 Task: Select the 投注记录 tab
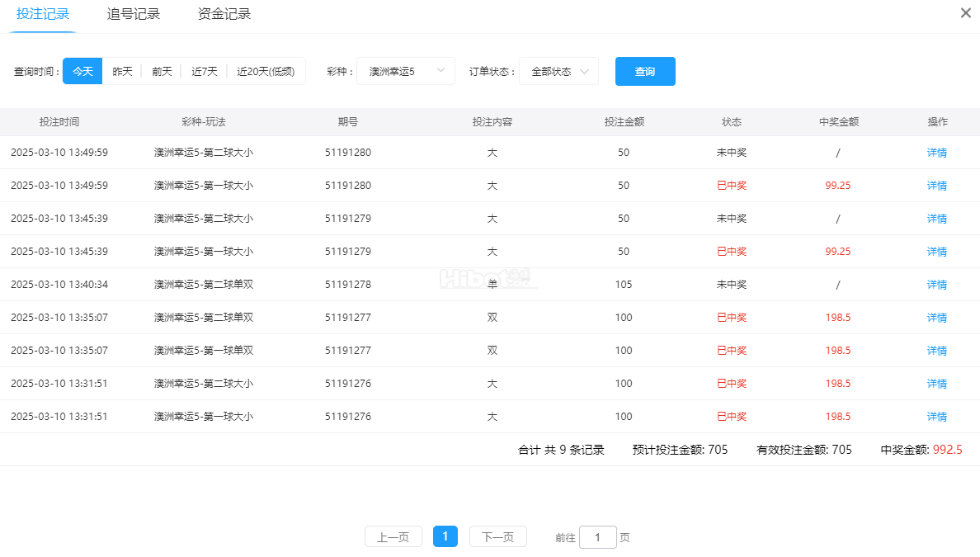[43, 14]
